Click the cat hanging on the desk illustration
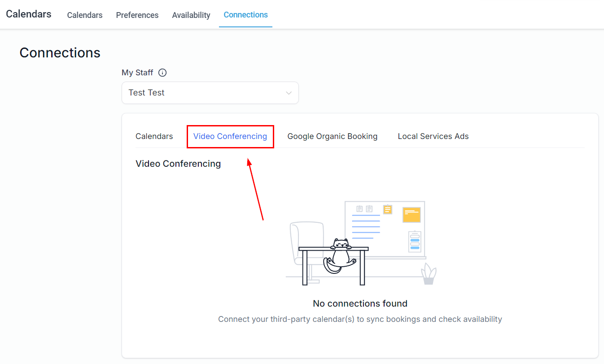Image resolution: width=604 pixels, height=364 pixels. coord(340,256)
